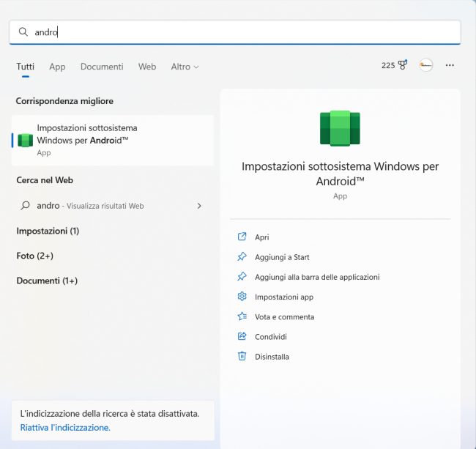Viewport: 476px width, 449px height.
Task: Switch to the Tutti tab
Action: [25, 67]
